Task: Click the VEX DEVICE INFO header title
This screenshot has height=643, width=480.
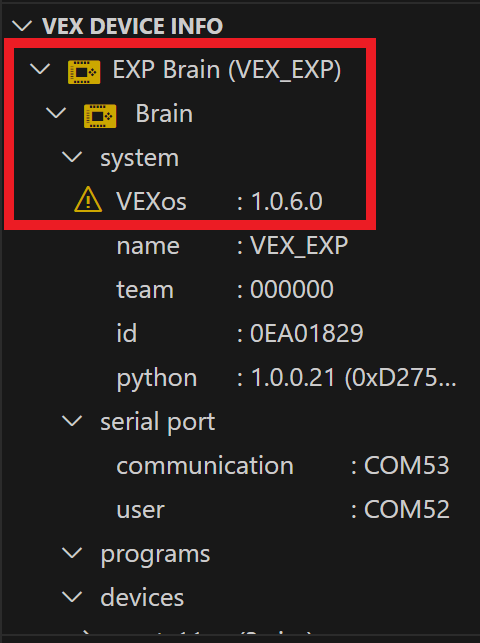Action: coord(132,26)
